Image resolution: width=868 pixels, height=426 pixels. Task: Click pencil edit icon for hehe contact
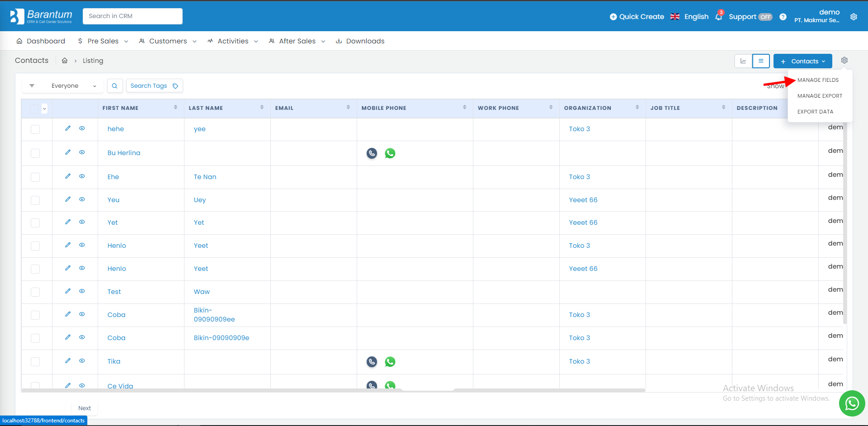click(68, 128)
